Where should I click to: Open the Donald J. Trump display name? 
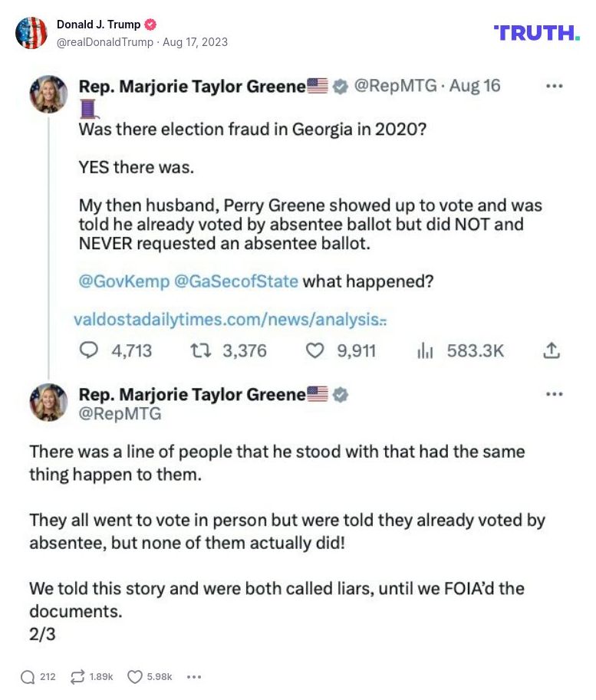98,25
